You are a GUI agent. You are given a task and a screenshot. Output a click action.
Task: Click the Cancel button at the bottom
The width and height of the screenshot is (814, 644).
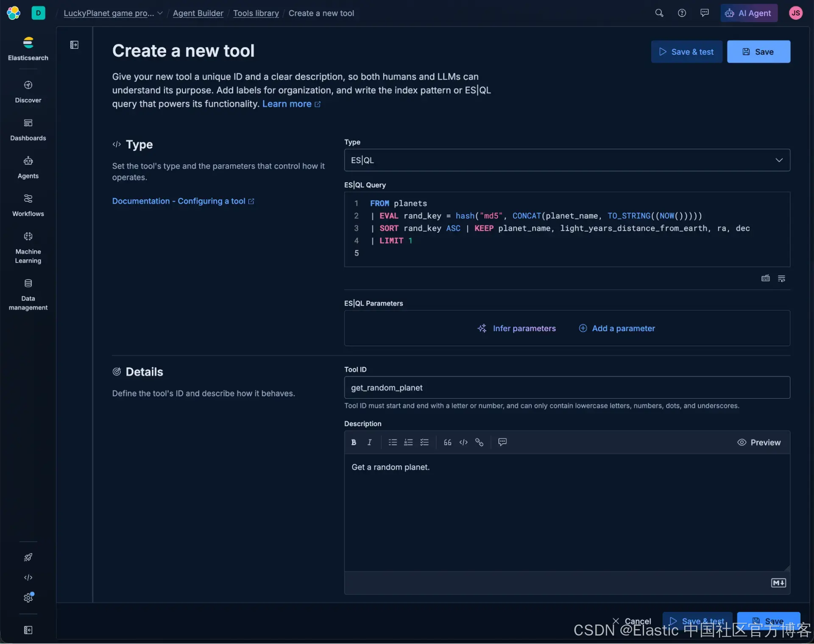[x=632, y=621]
